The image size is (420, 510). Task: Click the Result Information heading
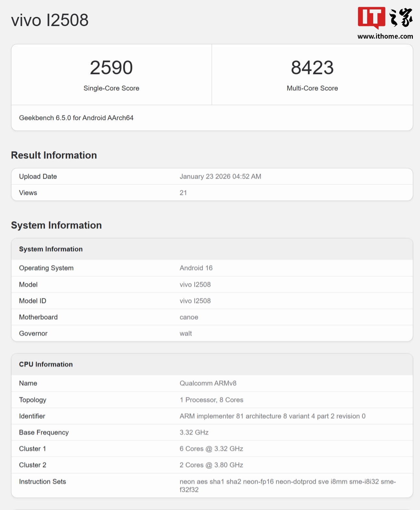[x=54, y=155]
